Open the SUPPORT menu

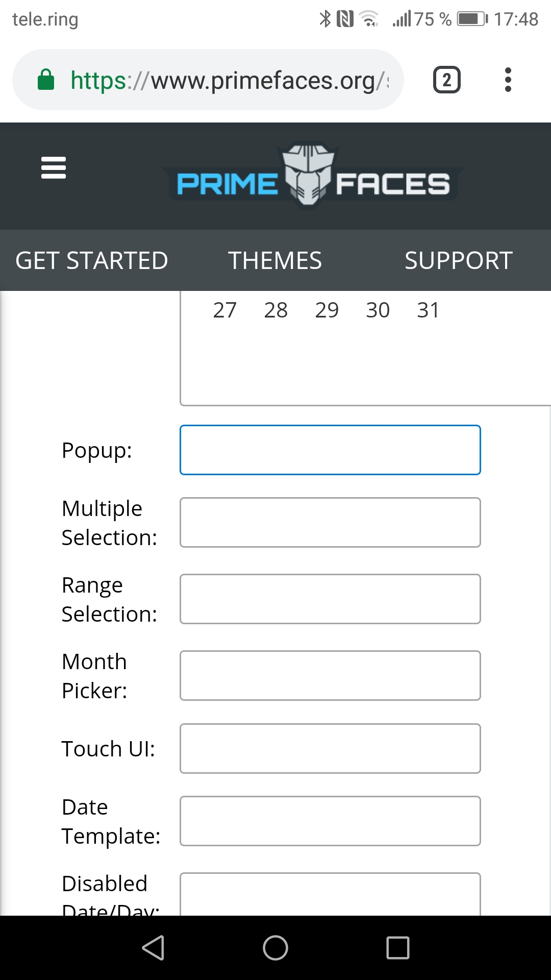(458, 260)
